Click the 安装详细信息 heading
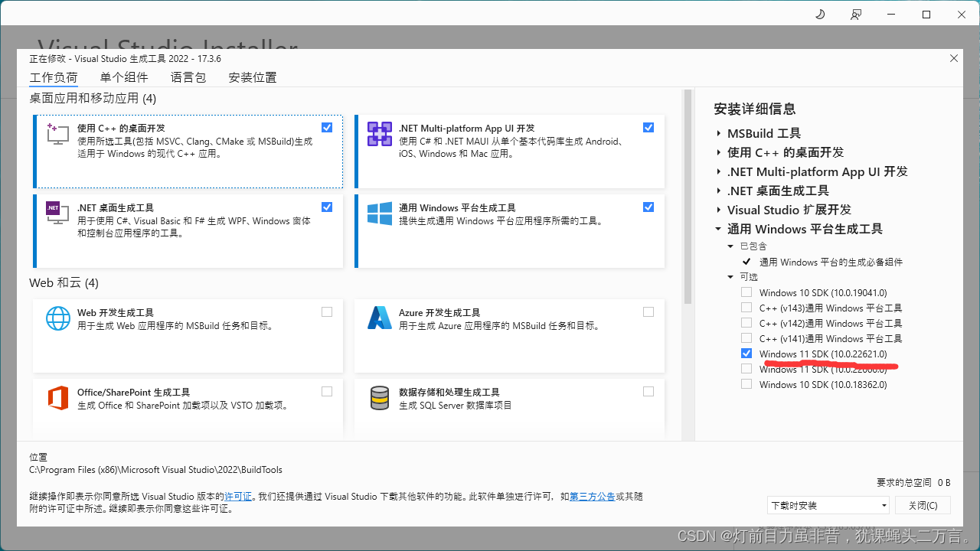 click(755, 109)
